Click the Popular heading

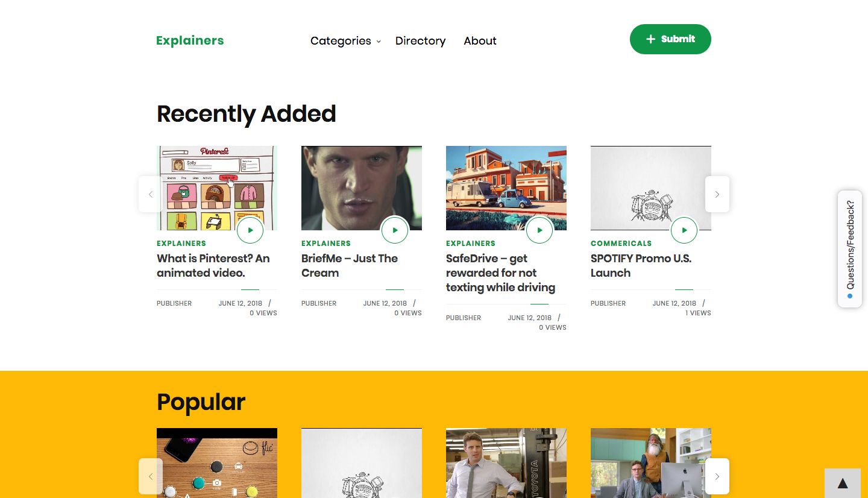201,402
